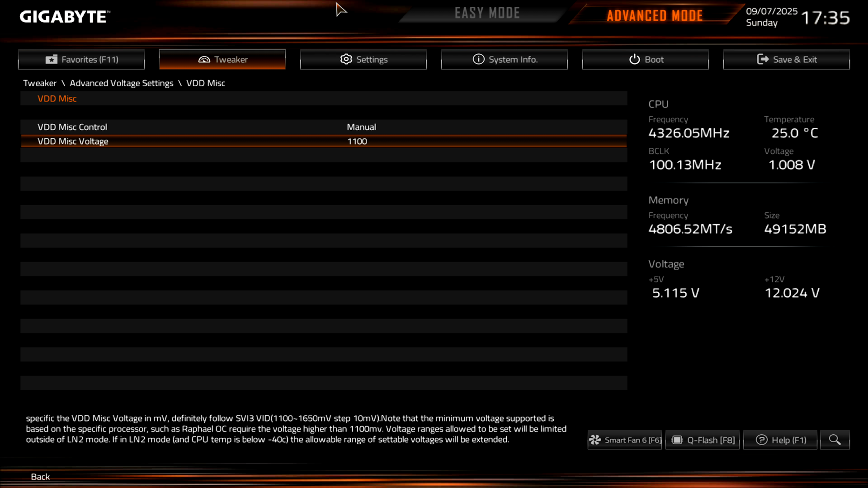Select the VDD Misc Voltage 1100 value field
Viewport: 868px width, 488px height.
[x=357, y=141]
